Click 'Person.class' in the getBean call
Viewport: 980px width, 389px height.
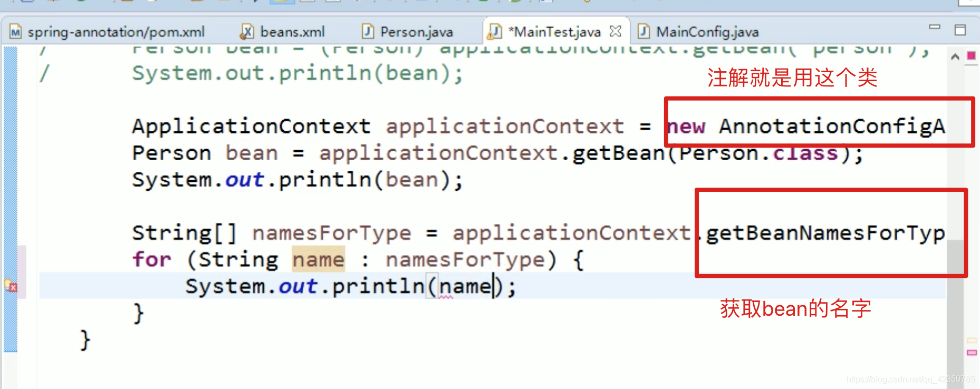(758, 153)
